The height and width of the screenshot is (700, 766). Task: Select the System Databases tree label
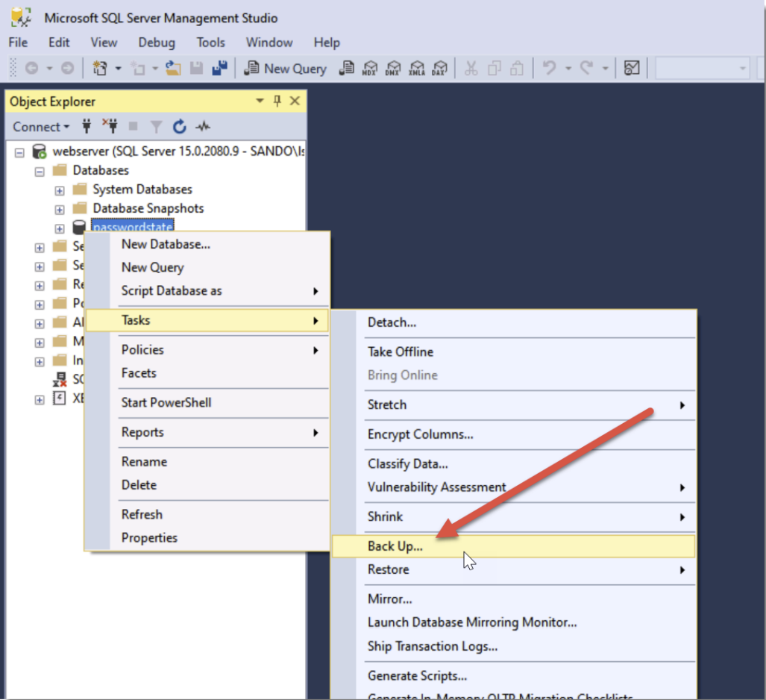(x=142, y=190)
